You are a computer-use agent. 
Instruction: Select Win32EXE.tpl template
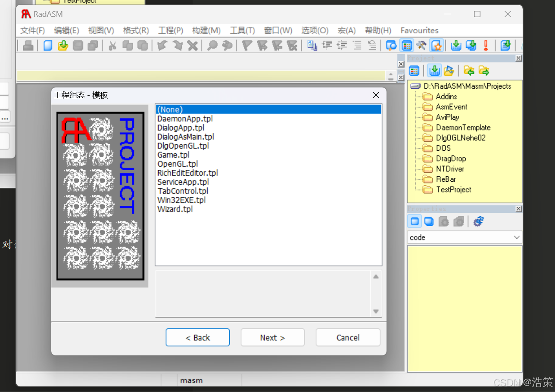181,200
